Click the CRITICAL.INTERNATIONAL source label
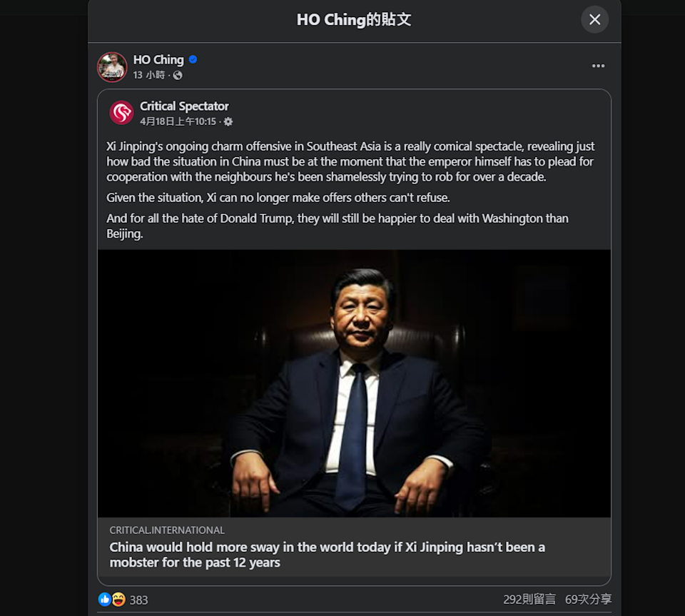 (167, 530)
